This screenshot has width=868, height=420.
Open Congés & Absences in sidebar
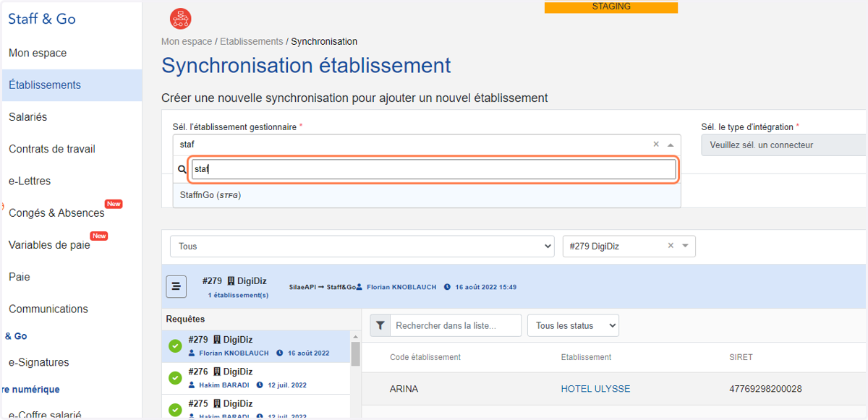56,213
